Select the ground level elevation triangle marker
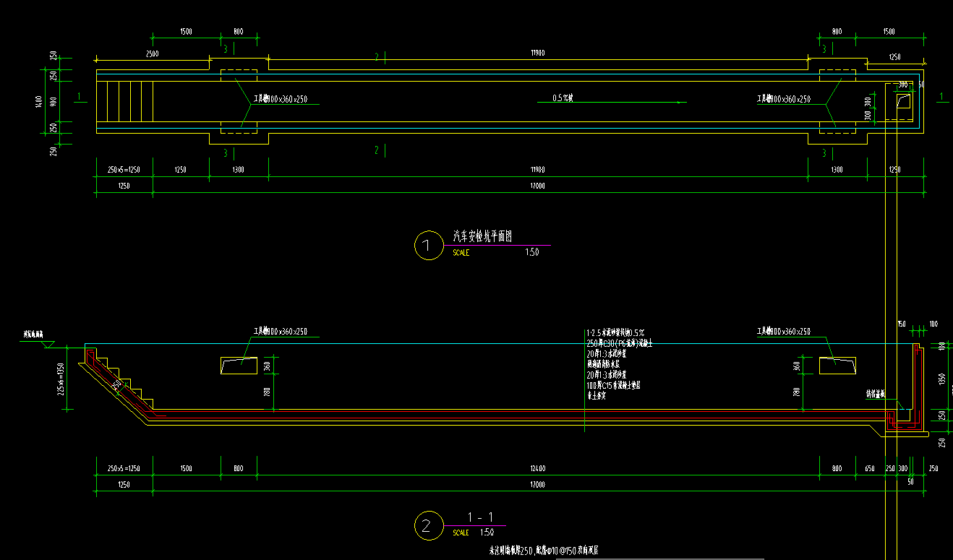This screenshot has height=560, width=953. pos(47,345)
